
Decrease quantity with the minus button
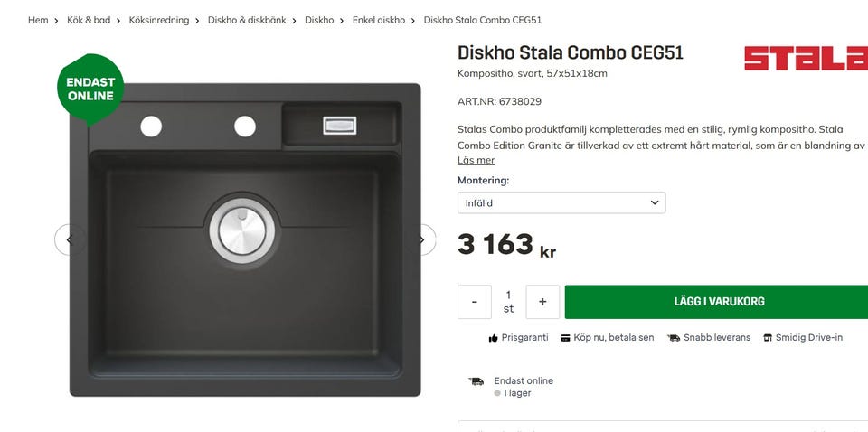475,302
